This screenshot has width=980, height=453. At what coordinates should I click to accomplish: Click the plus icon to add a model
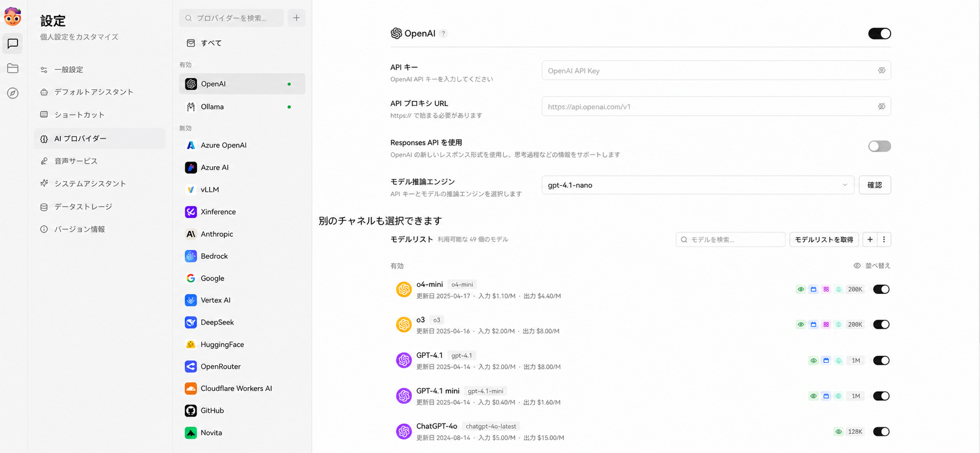tap(870, 240)
